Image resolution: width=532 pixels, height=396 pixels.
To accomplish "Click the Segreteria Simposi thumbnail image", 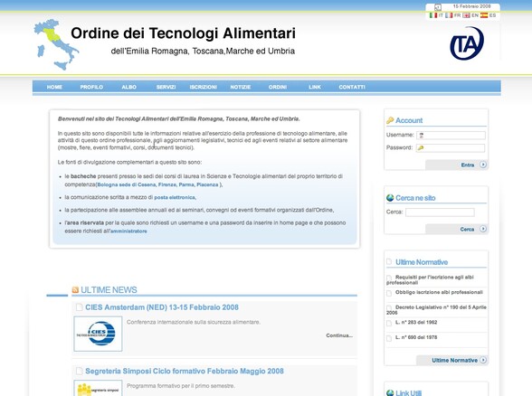I will coord(98,388).
